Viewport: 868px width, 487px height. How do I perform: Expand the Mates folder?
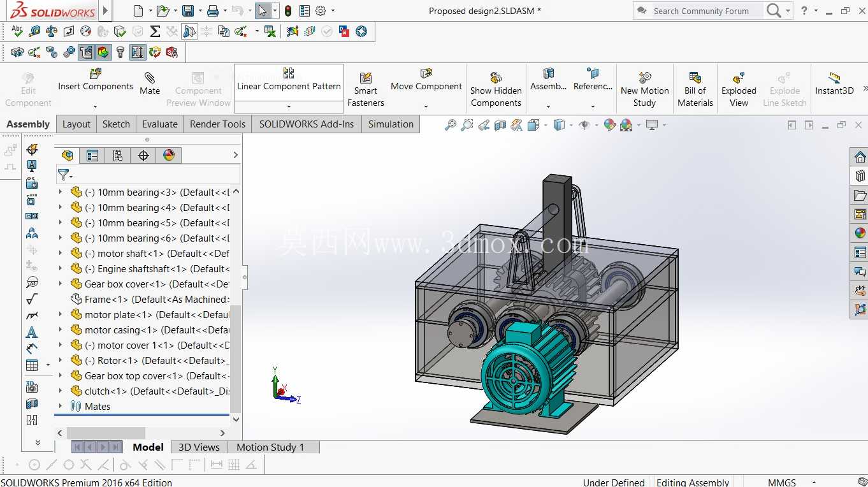[x=61, y=406]
